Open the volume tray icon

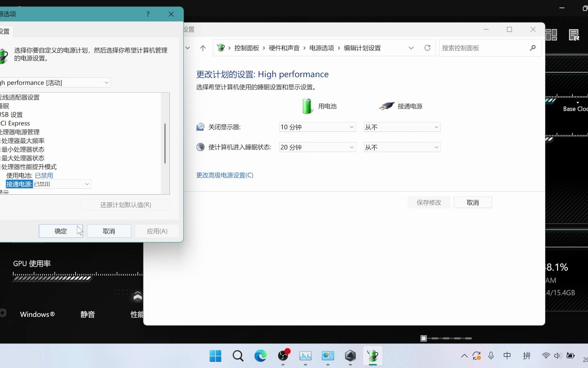[x=557, y=356]
